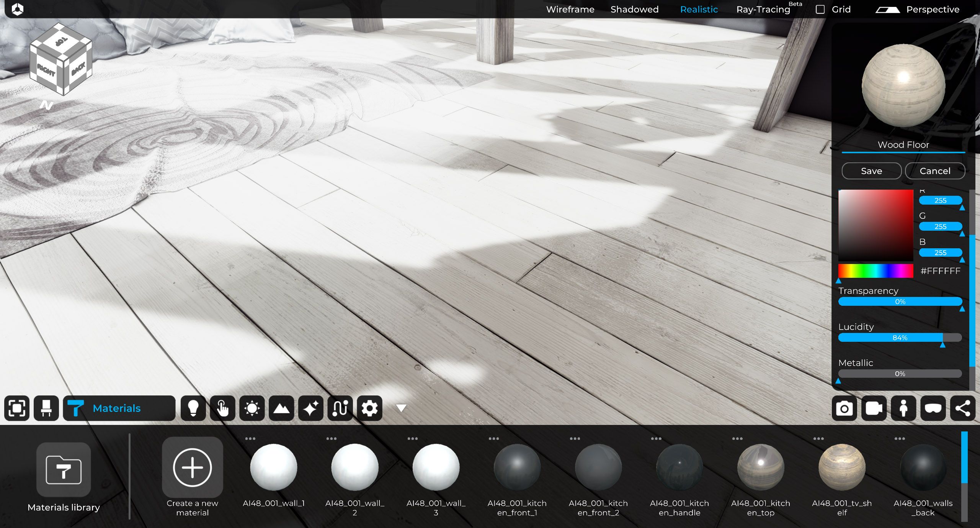Screen dimensions: 980x528
Task: Click the Effects sparkle icon
Action: click(x=311, y=408)
